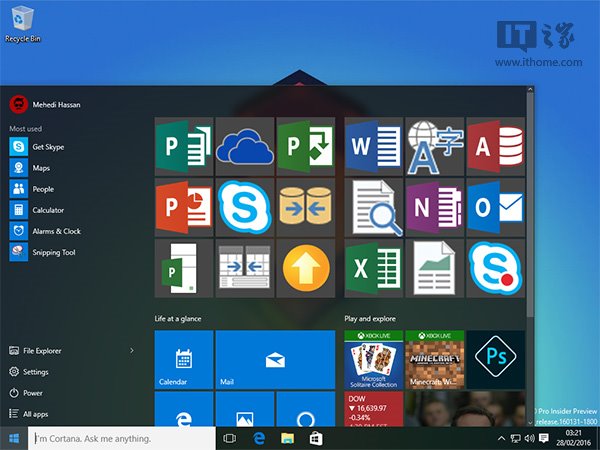
Task: Launch the Access tile
Action: pos(496,146)
